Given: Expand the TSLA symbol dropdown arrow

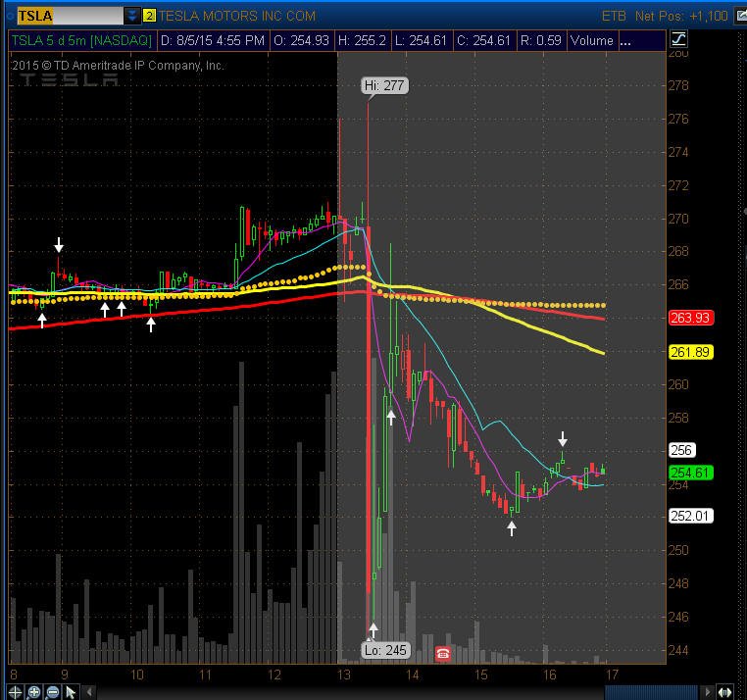Looking at the screenshot, I should (132, 16).
